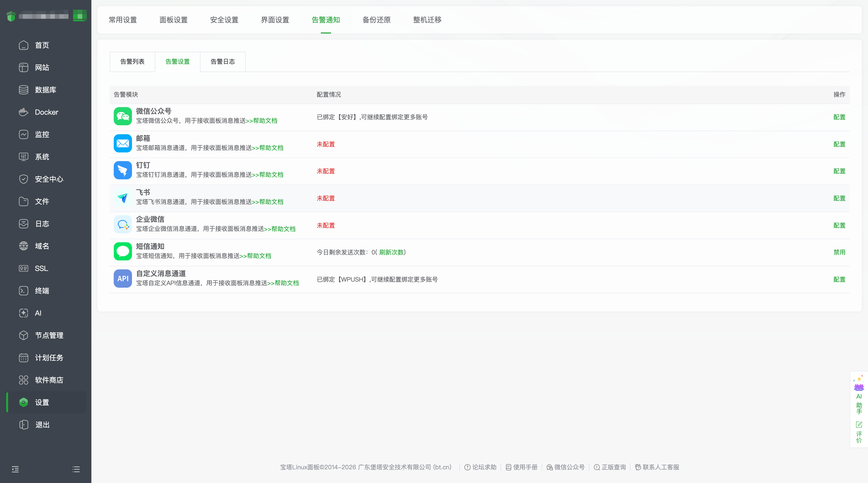The width and height of the screenshot is (868, 483).
Task: Click the 钉钉 DingTalk module icon
Action: click(x=123, y=170)
